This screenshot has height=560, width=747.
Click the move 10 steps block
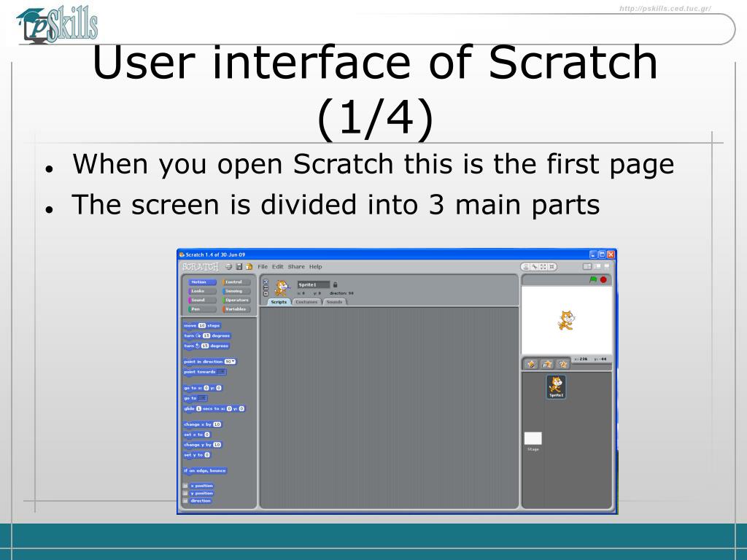pos(202,326)
